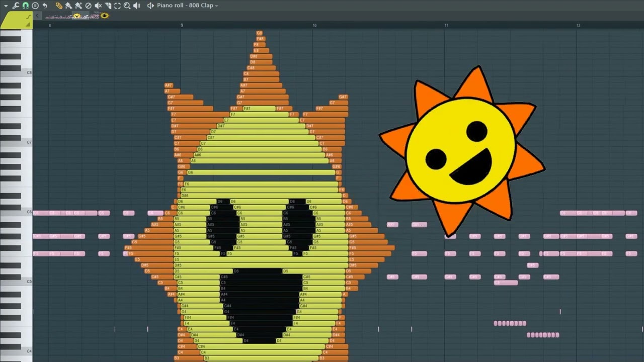Select the zoom magnifier tool
This screenshot has height=362, width=644.
click(127, 6)
